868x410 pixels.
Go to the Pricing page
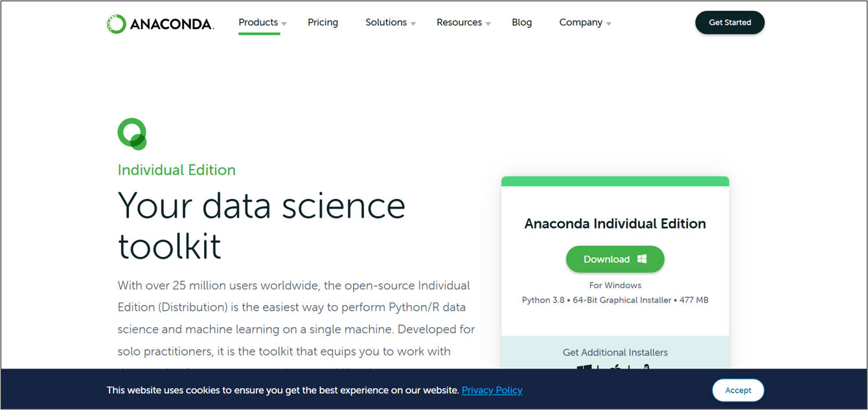click(323, 22)
